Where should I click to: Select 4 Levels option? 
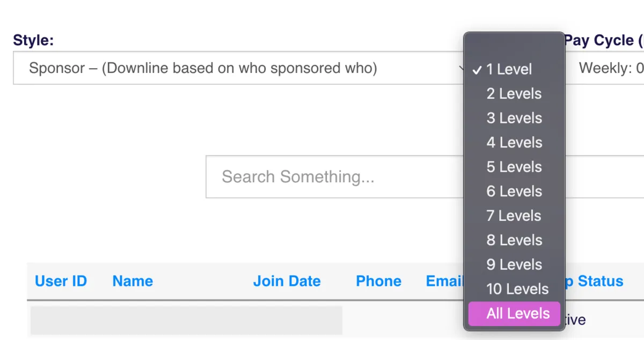[514, 143]
